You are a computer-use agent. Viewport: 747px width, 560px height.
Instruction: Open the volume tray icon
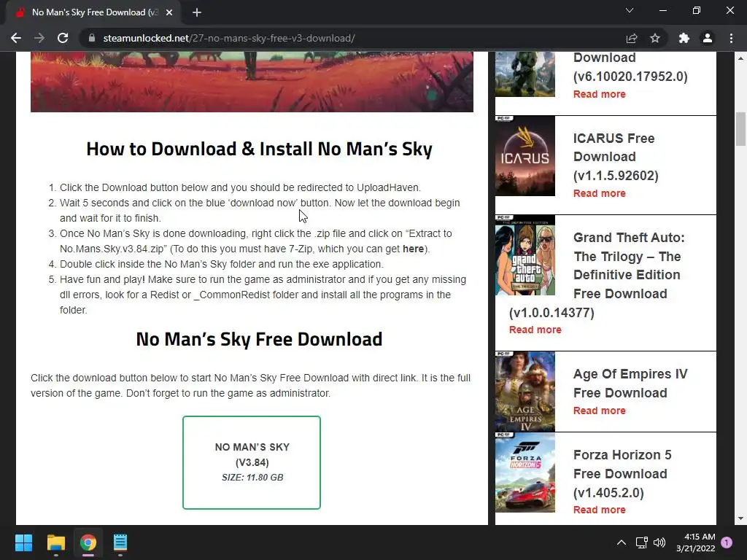[659, 542]
